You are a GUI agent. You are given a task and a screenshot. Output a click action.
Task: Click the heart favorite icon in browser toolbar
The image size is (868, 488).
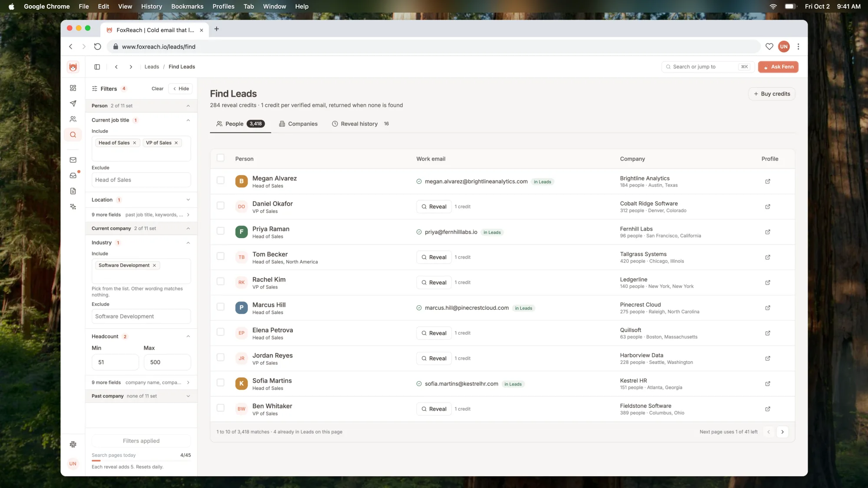(x=769, y=46)
